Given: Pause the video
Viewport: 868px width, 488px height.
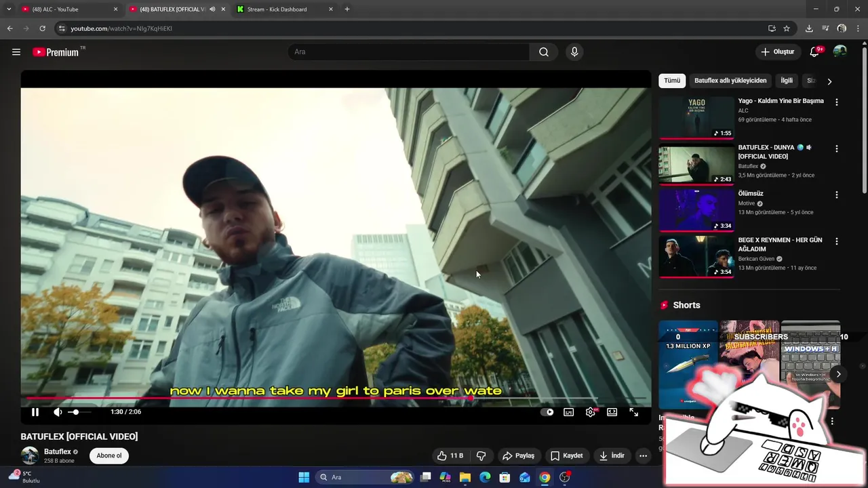Looking at the screenshot, I should point(35,412).
